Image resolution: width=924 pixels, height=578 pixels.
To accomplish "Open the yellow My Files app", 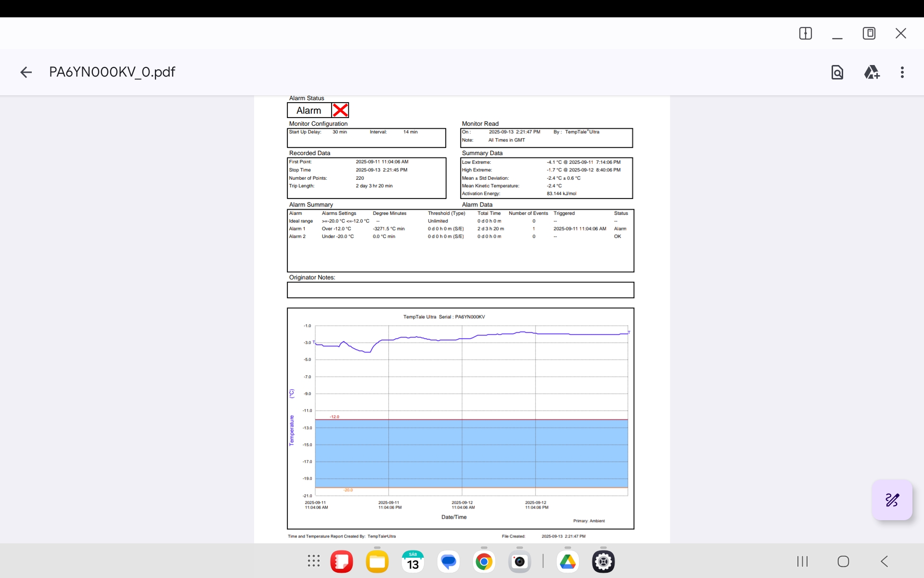I will [377, 562].
